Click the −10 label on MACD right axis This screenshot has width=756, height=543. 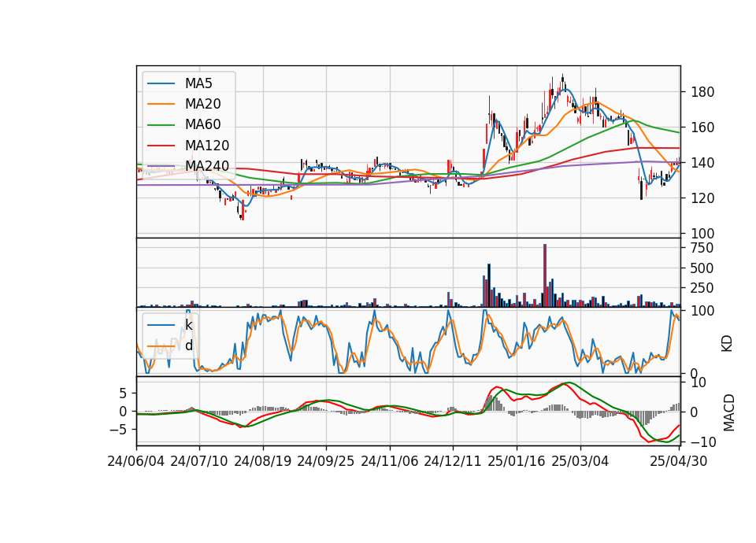[x=704, y=442]
